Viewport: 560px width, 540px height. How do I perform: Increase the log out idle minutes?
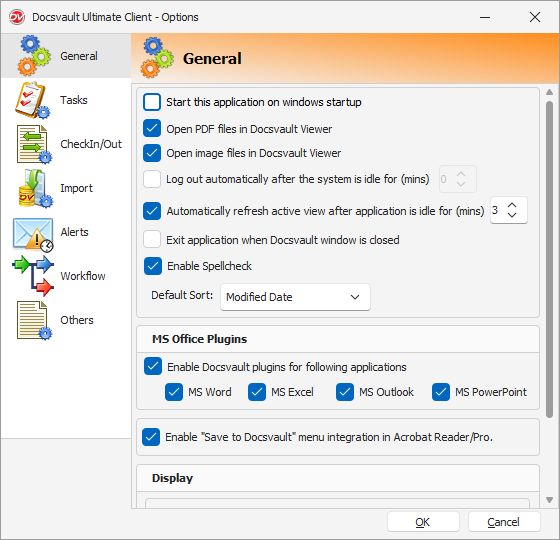pyautogui.click(x=461, y=175)
